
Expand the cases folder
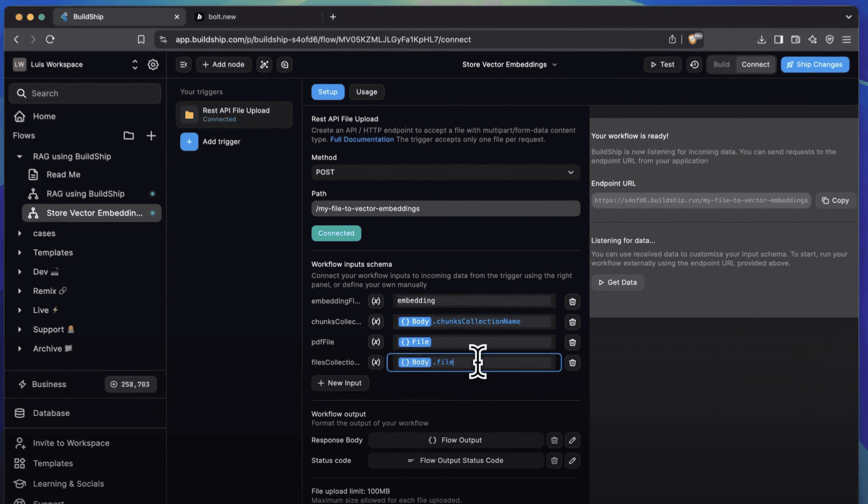pos(19,233)
